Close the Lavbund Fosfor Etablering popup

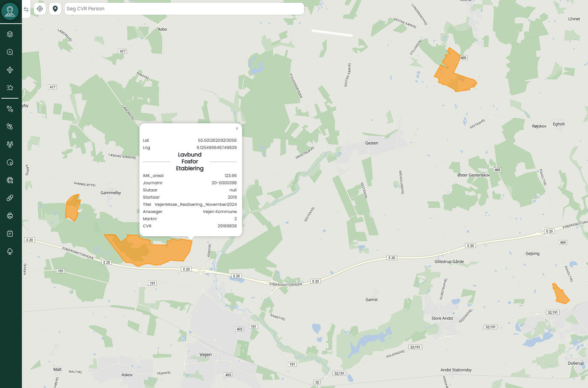(x=237, y=128)
